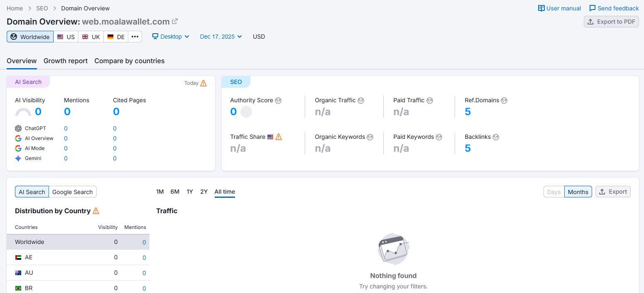Click the Authority Score globe info icon

point(278,101)
